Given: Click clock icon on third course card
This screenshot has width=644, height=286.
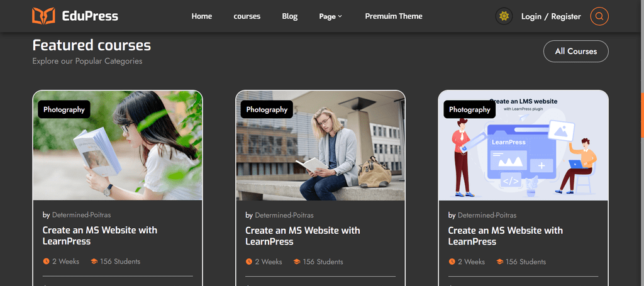Looking at the screenshot, I should [452, 261].
